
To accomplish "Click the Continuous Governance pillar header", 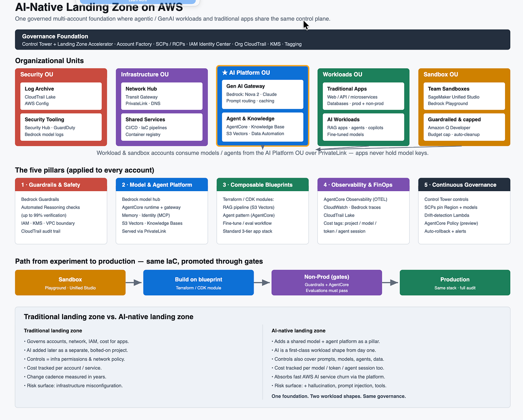I will 464,185.
